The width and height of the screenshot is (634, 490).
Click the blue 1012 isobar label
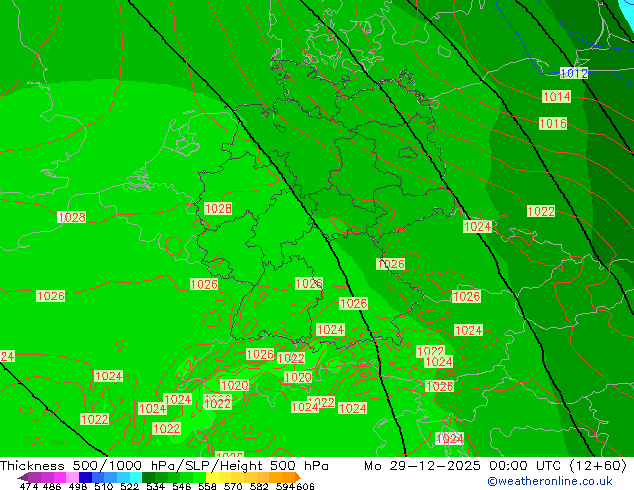574,73
